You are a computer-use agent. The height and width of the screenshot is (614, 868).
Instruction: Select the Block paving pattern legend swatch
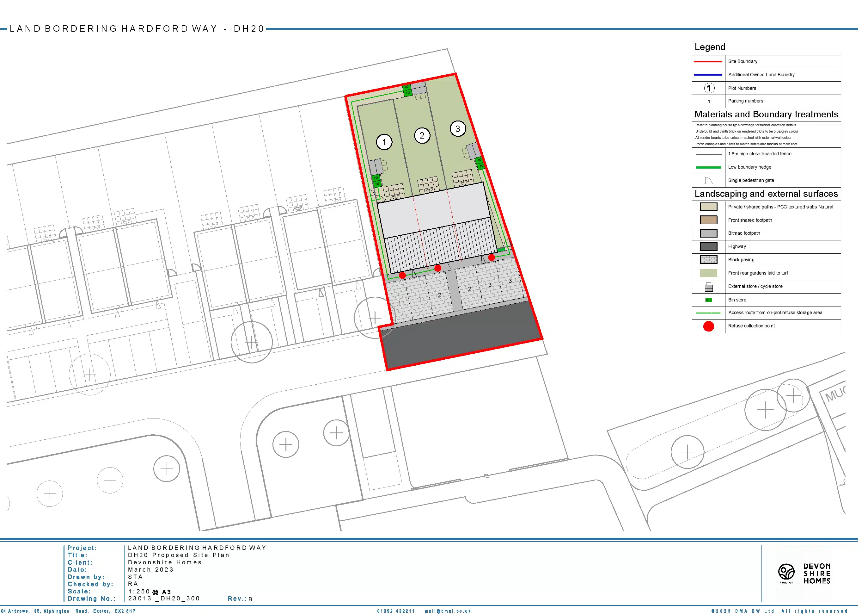[708, 260]
